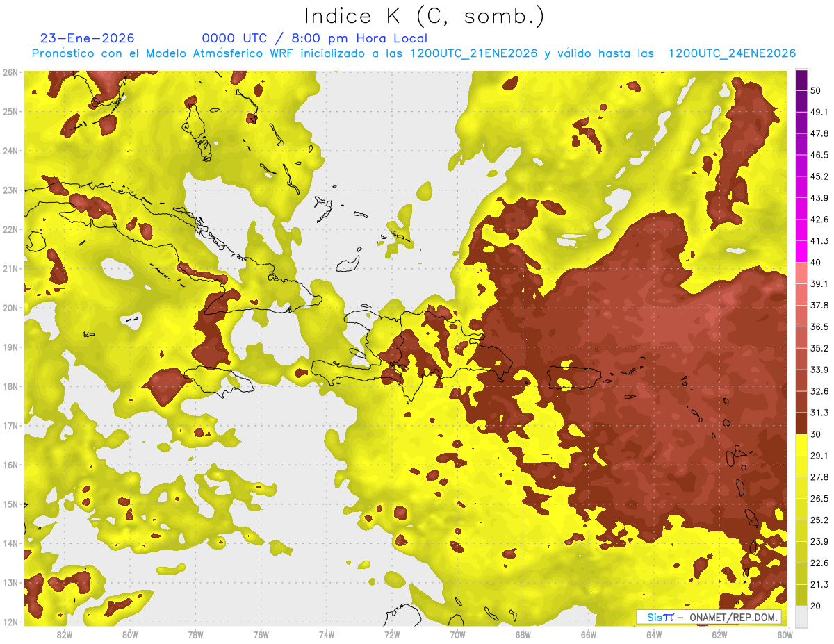Click the 'Indice K (C, somb.)' title
Image resolution: width=834 pixels, height=644 pixels.
pos(425,15)
